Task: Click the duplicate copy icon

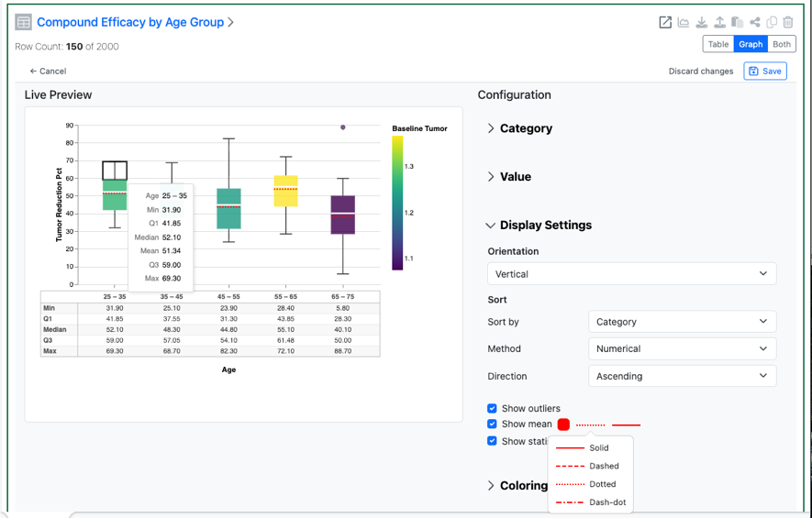Action: click(772, 22)
